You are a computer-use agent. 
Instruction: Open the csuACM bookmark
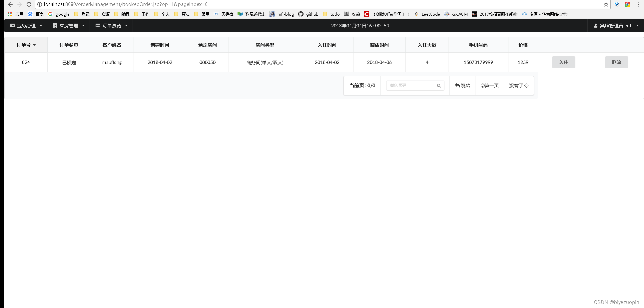tap(456, 14)
